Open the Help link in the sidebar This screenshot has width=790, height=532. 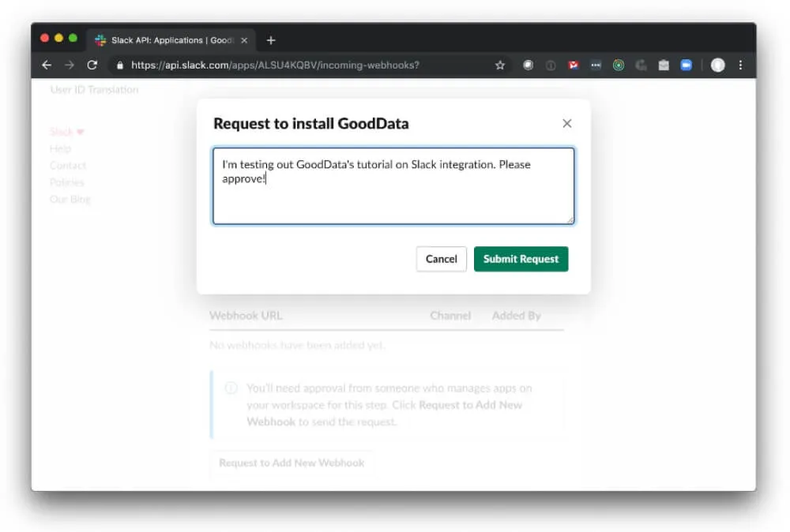point(61,148)
